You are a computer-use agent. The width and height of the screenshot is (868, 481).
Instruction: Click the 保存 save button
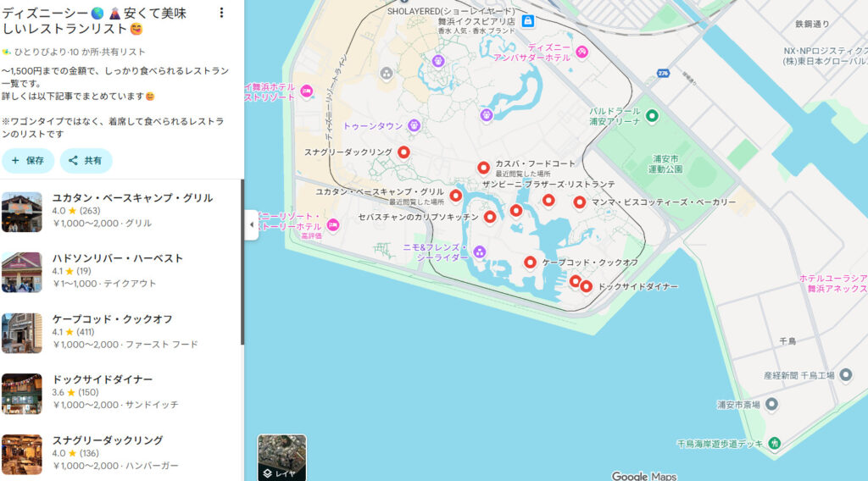point(28,160)
